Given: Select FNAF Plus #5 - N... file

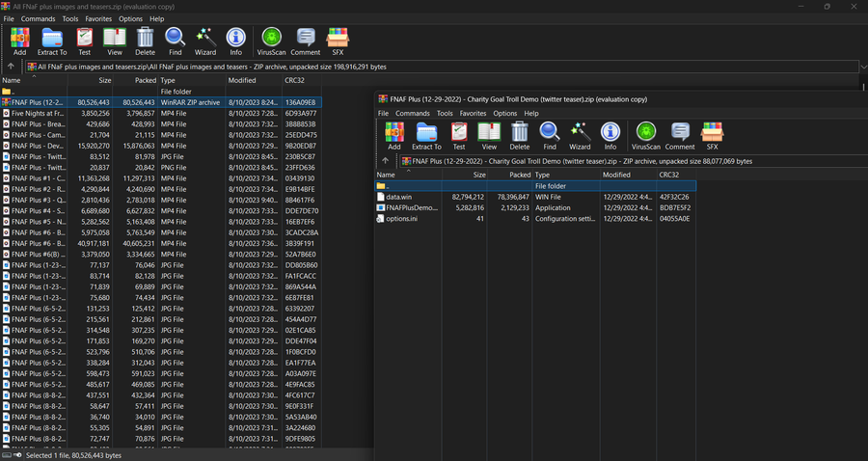Looking at the screenshot, I should (x=160, y=222).
